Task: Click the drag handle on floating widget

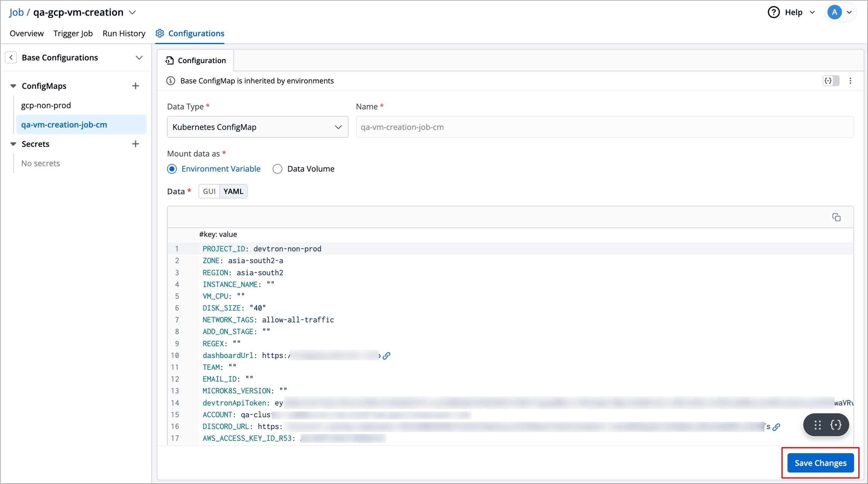Action: point(818,425)
